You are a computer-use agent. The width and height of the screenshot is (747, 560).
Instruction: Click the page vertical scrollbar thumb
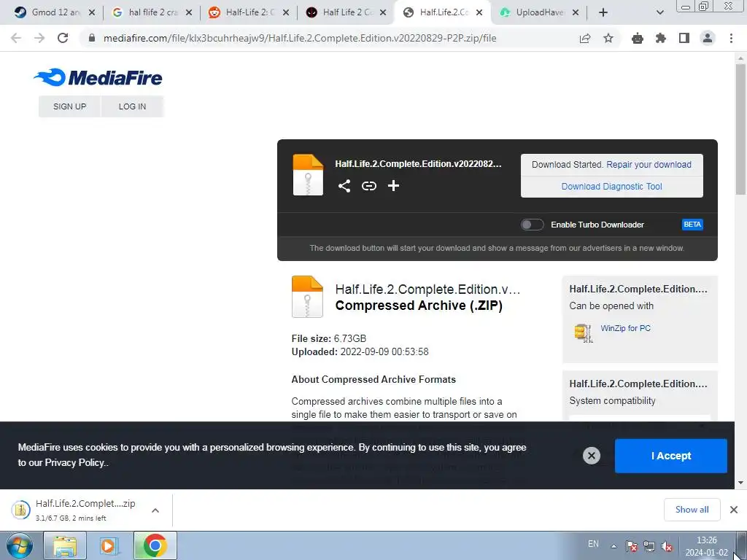(x=740, y=128)
